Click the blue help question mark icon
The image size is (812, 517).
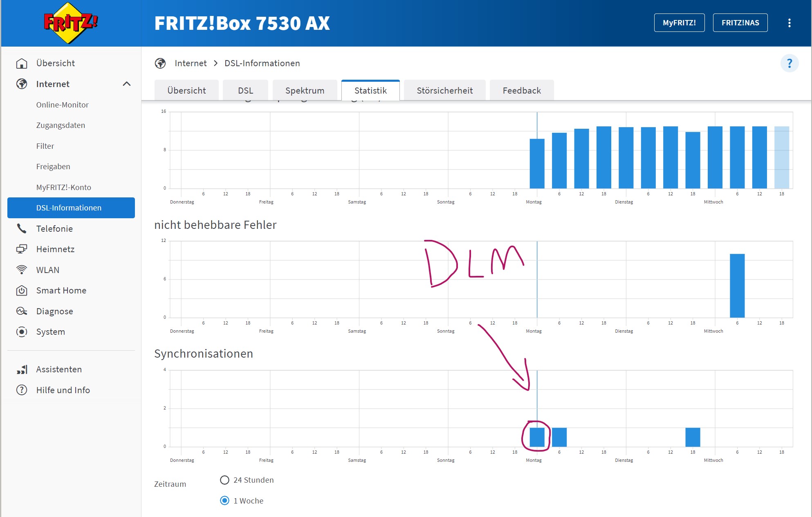click(789, 63)
